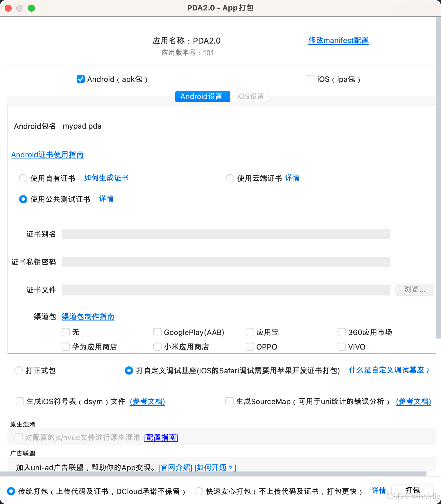The image size is (441, 504).
Task: Check the 360应用市场 checkbox
Action: 342,332
